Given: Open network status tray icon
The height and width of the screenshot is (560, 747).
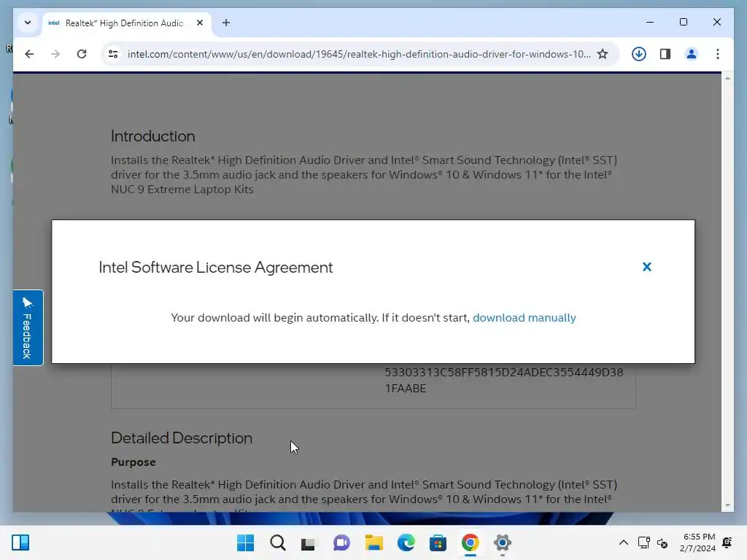Looking at the screenshot, I should 643,542.
